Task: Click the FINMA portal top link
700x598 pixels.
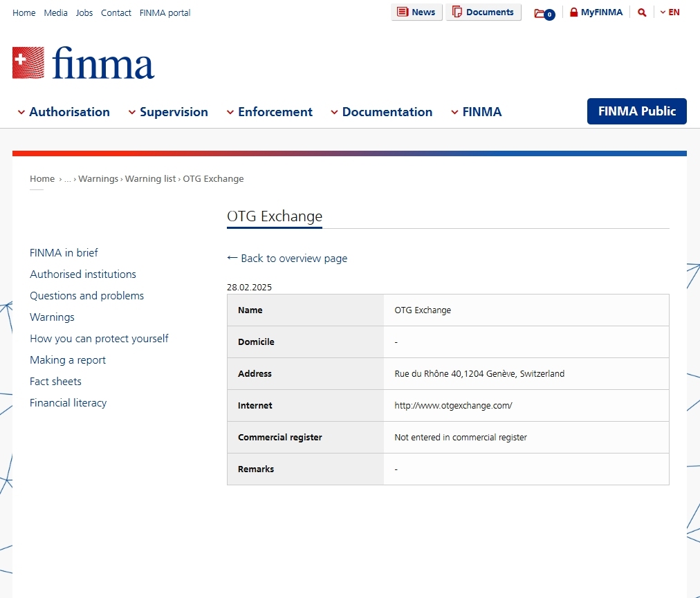Action: (165, 13)
